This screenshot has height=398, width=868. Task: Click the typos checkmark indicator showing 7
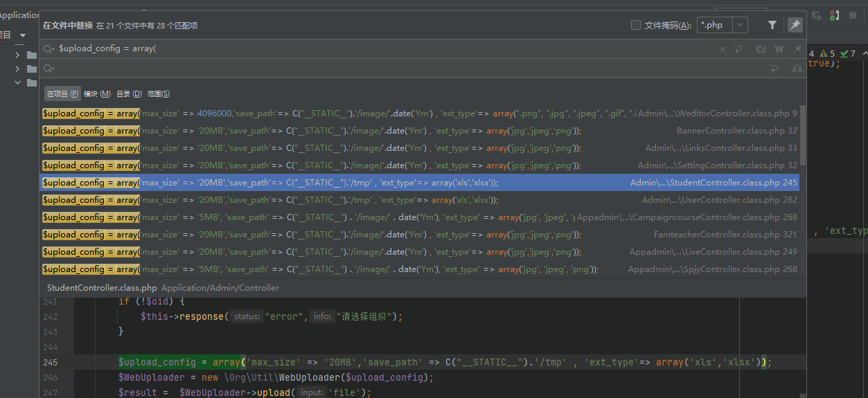[x=848, y=53]
